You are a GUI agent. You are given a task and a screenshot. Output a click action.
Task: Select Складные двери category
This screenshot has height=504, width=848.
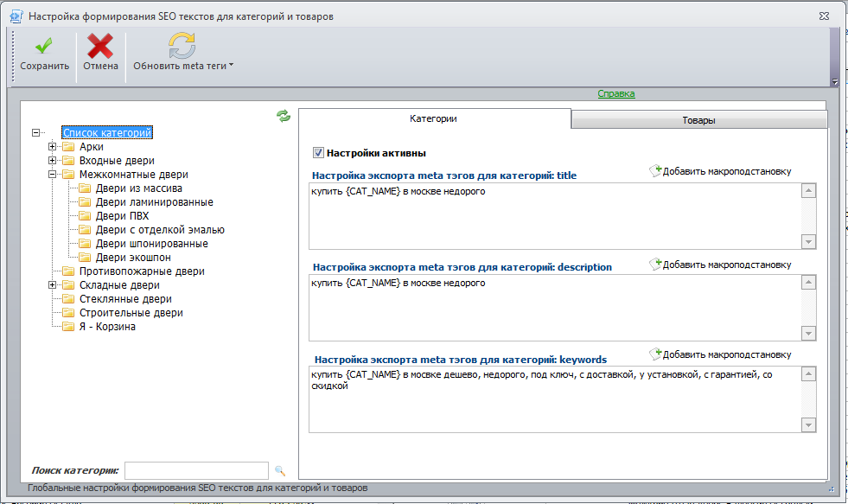[x=119, y=285]
